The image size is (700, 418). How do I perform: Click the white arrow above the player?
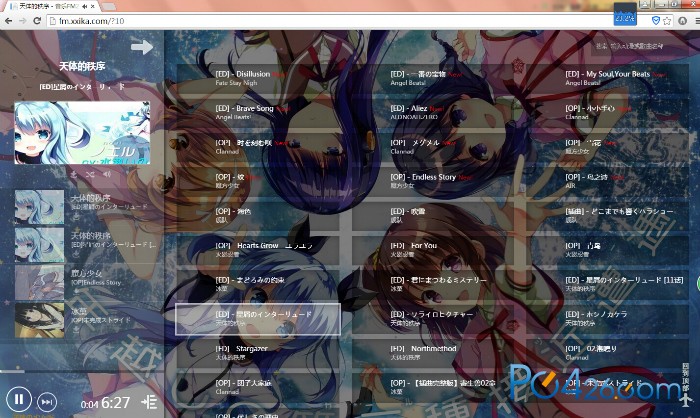click(142, 47)
